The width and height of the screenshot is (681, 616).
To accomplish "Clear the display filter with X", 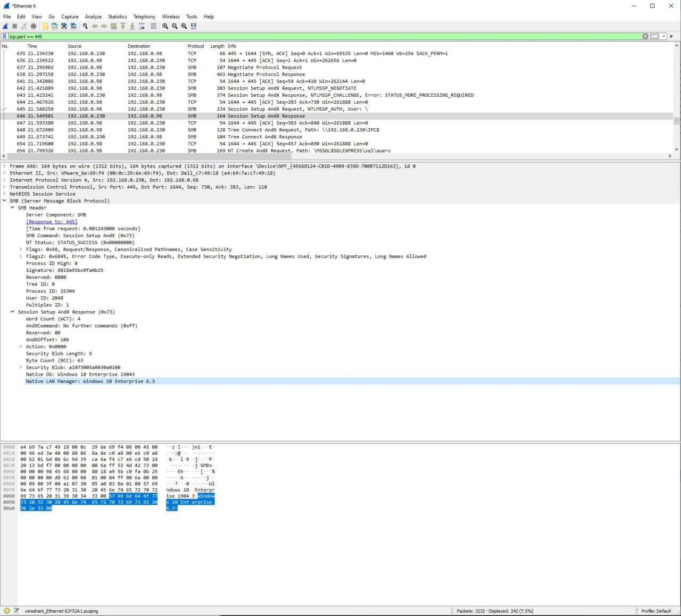I will [x=645, y=37].
